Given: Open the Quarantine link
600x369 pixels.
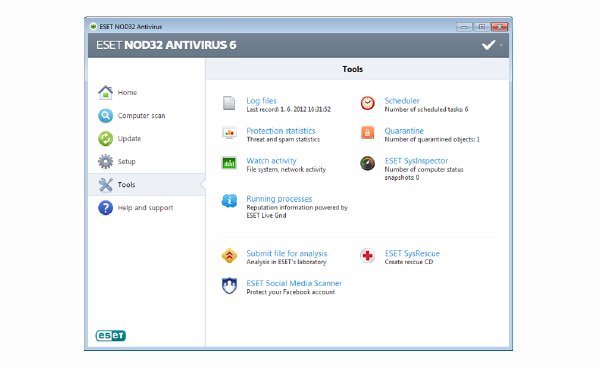Looking at the screenshot, I should point(404,131).
